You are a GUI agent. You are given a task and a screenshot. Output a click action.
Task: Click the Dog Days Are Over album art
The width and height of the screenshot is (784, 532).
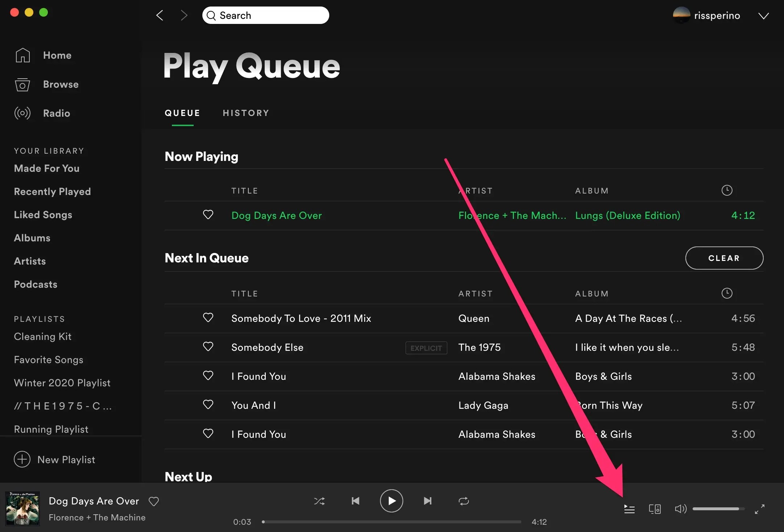click(x=22, y=508)
